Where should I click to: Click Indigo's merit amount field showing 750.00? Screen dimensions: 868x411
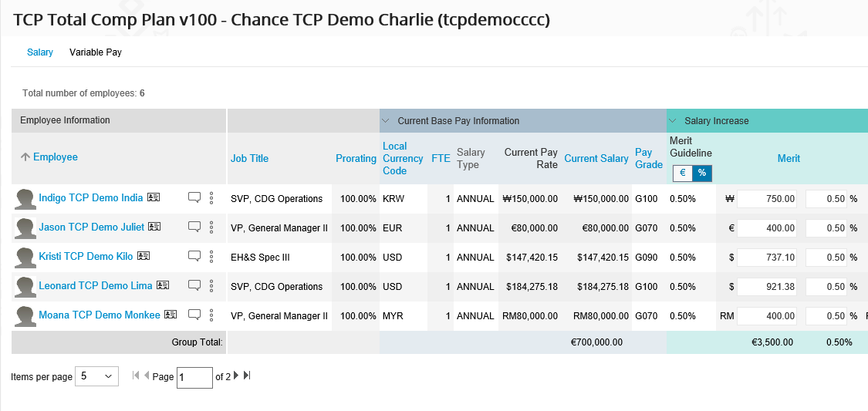coord(768,199)
